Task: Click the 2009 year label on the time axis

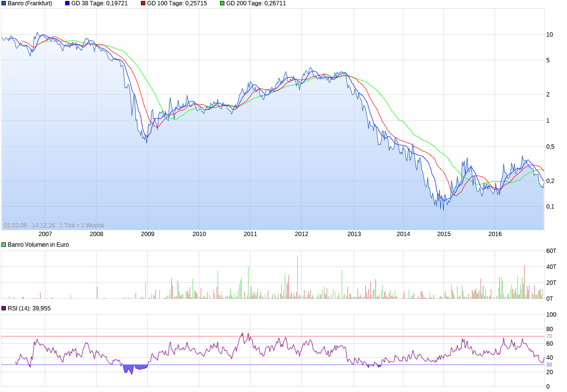Action: (148, 234)
